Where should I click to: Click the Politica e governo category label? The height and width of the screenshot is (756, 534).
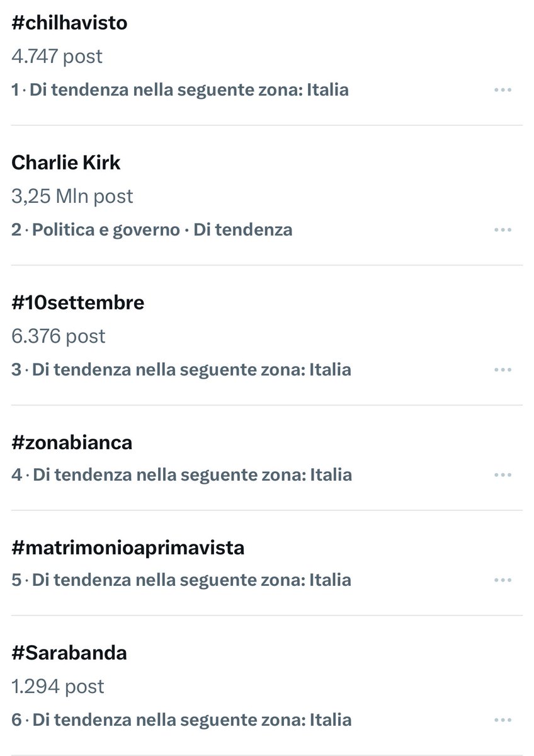(x=106, y=230)
